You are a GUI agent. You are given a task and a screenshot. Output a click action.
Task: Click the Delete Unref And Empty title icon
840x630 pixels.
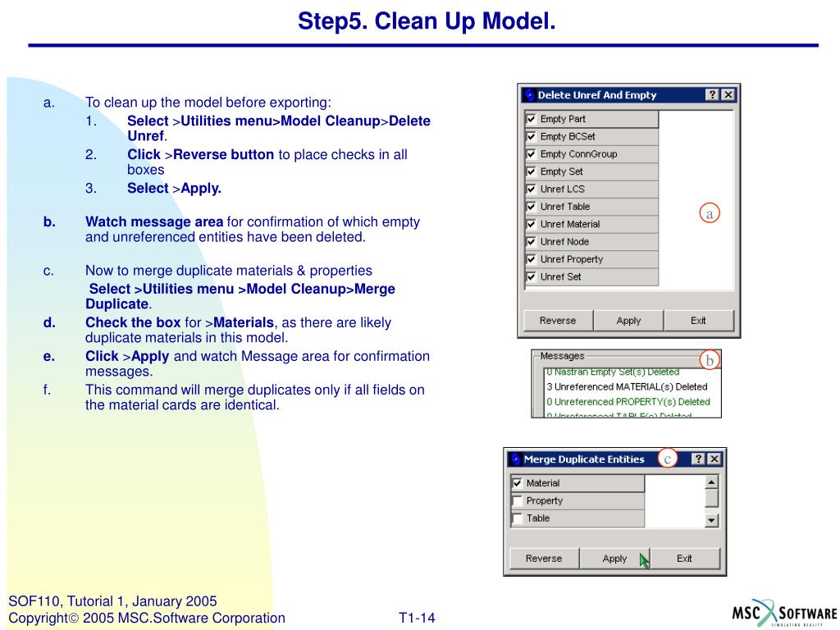pyautogui.click(x=530, y=95)
